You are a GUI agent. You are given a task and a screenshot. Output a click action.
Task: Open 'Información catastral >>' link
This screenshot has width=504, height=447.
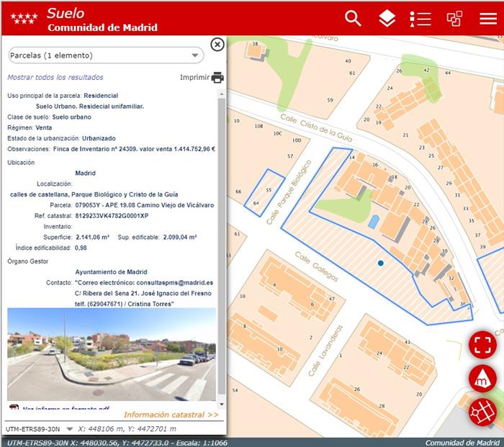coord(171,415)
